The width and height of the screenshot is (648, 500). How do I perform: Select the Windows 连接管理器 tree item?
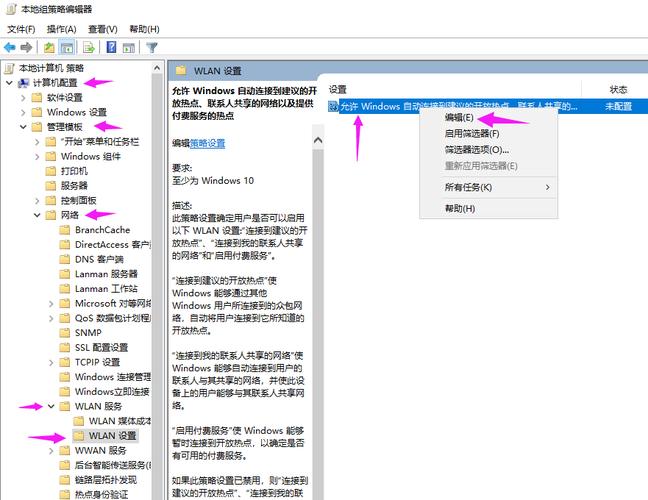pos(113,377)
